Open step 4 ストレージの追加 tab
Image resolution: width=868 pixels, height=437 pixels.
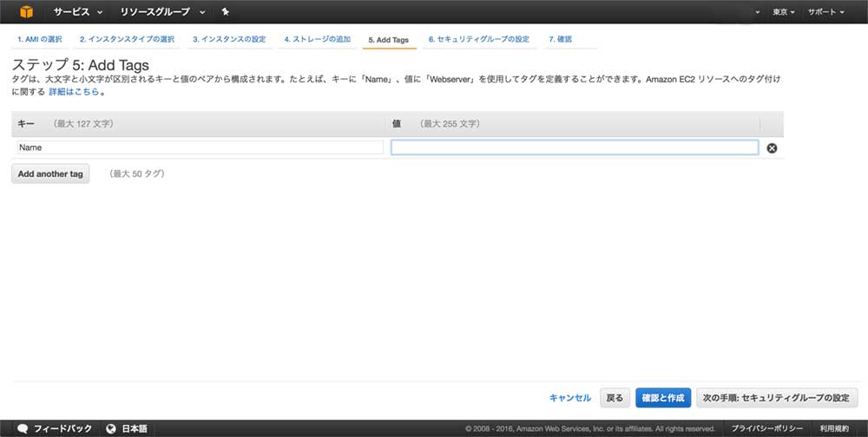click(x=317, y=40)
